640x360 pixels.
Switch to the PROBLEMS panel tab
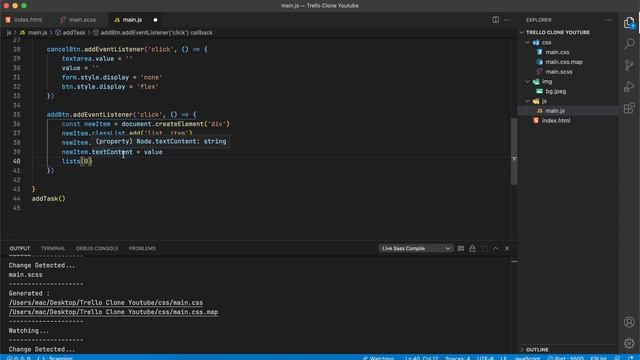coord(142,248)
